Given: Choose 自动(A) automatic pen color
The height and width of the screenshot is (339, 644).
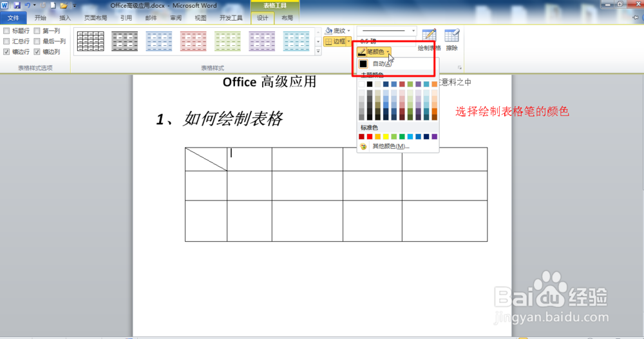Looking at the screenshot, I should pos(397,64).
